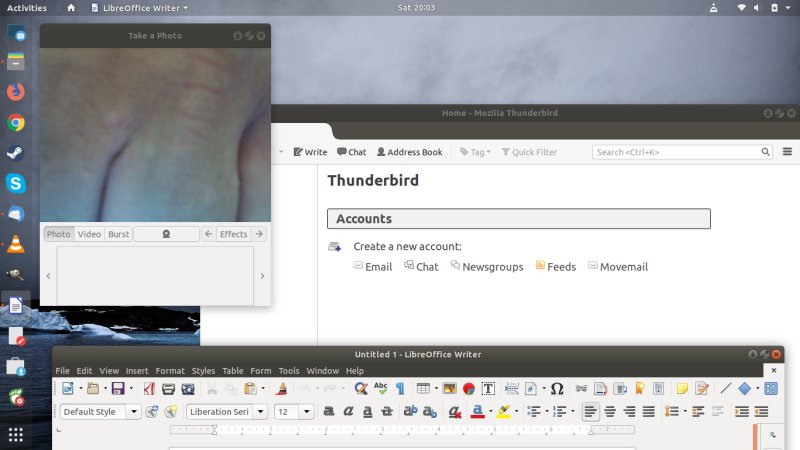Viewport: 800px width, 450px height.
Task: Align text left in Writer
Action: 590,411
